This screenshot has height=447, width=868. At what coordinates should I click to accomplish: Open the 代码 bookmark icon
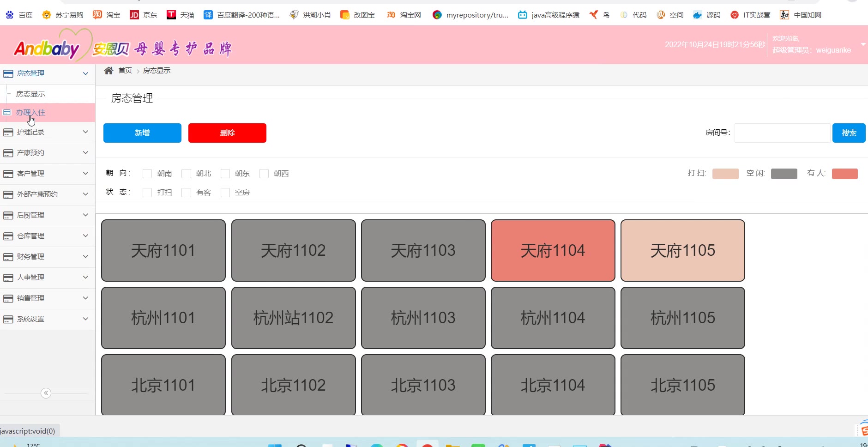624,15
